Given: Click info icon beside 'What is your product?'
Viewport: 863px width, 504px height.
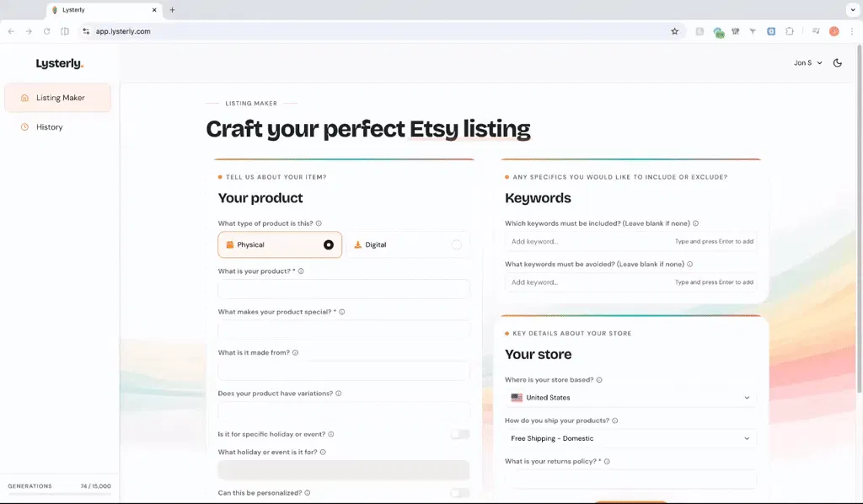Looking at the screenshot, I should [301, 271].
